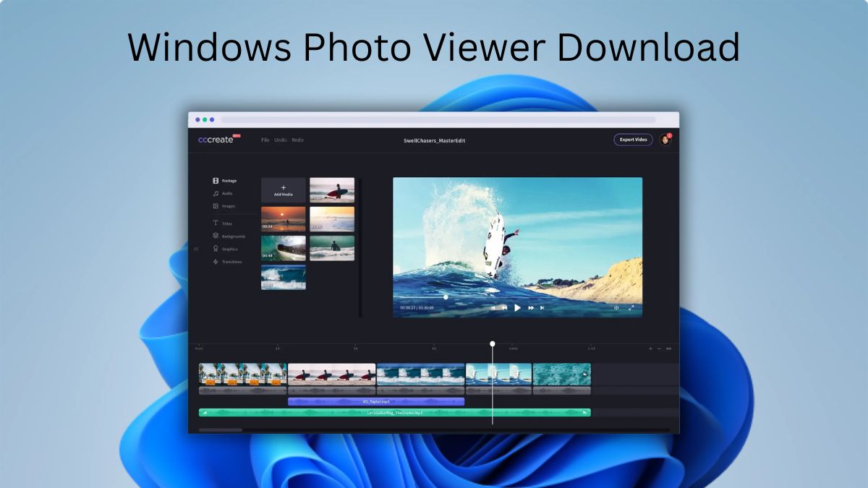Select the surfer jump clip on timeline
The height and width of the screenshot is (488, 868).
coord(498,374)
